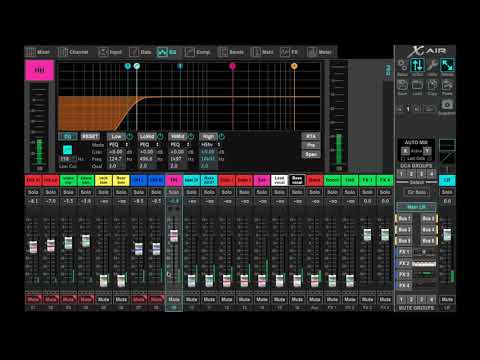Switch to the Channel tab
This screenshot has height=360, width=480.
point(74,52)
